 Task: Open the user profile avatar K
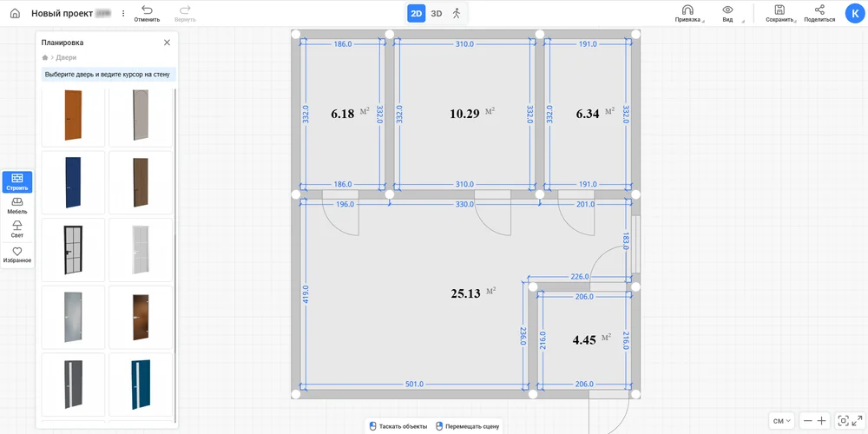pyautogui.click(x=854, y=14)
